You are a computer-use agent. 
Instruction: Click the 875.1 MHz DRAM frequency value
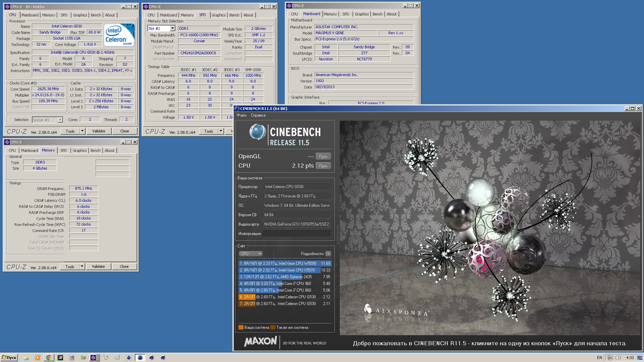pos(84,188)
